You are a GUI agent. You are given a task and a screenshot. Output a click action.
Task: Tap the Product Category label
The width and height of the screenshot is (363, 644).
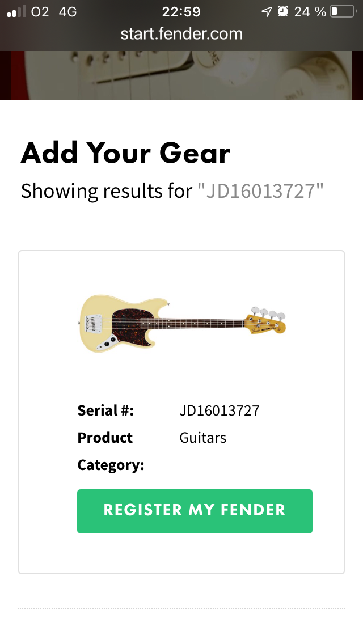tap(111, 451)
